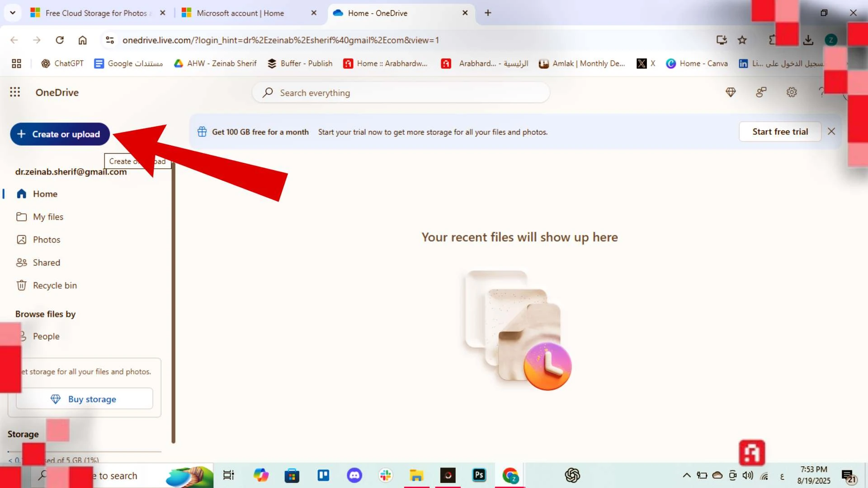Viewport: 868px width, 488px height.
Task: Open the LinkedIn login bookmark
Action: click(781, 64)
